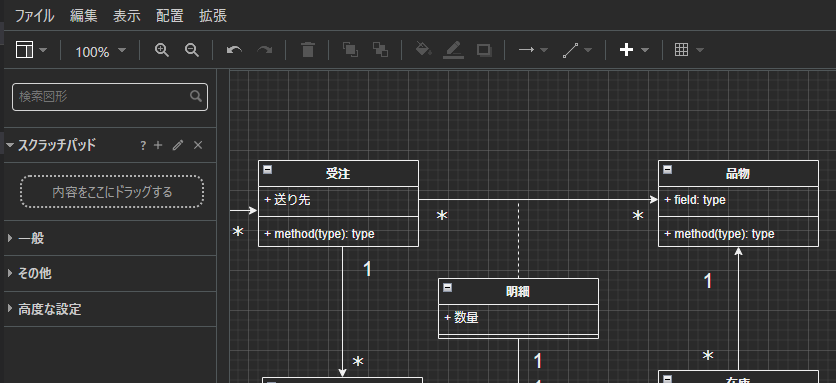This screenshot has width=836, height=383.
Task: Click the line color pencil icon
Action: click(x=453, y=50)
